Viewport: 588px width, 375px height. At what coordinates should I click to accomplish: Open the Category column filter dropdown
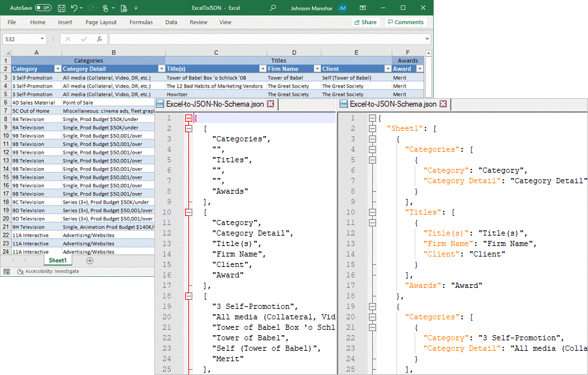(58, 69)
